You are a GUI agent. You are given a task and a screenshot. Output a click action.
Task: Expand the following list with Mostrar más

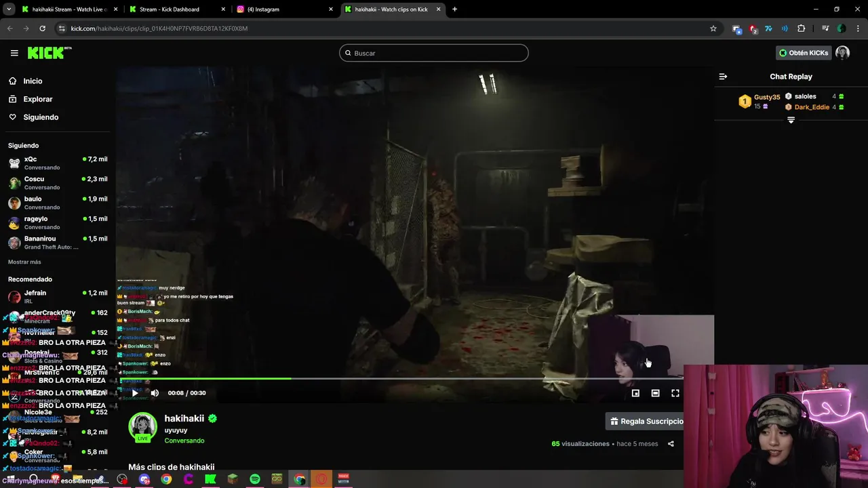point(24,262)
